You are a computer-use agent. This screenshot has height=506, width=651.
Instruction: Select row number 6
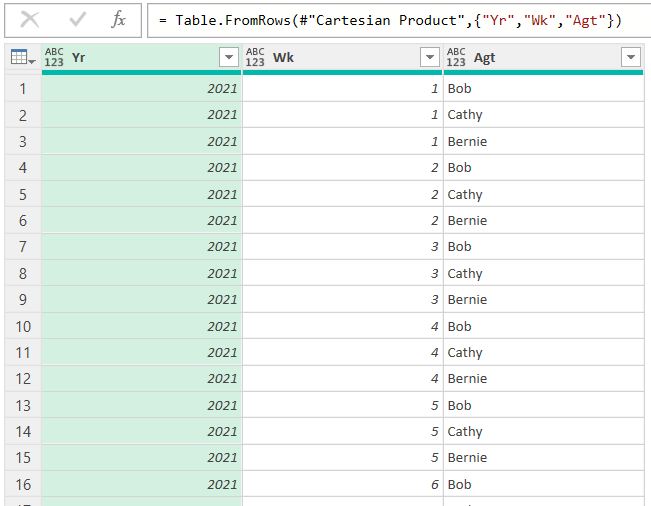point(23,220)
